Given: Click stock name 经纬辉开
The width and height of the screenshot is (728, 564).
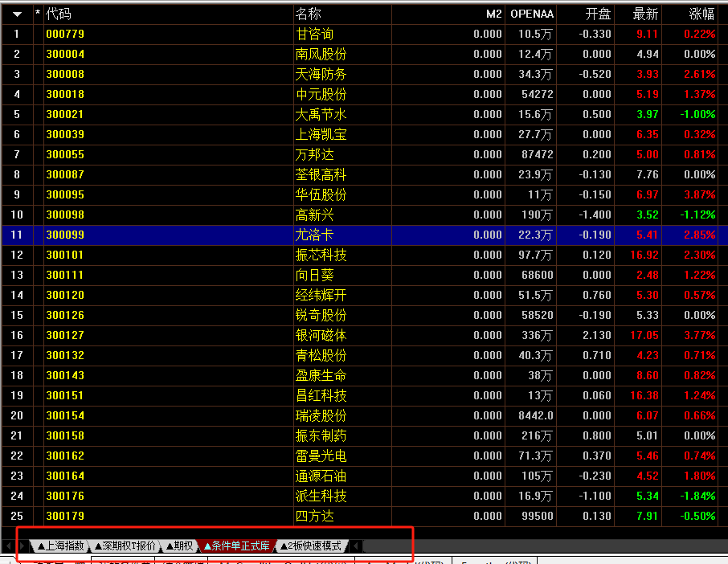Looking at the screenshot, I should [321, 295].
